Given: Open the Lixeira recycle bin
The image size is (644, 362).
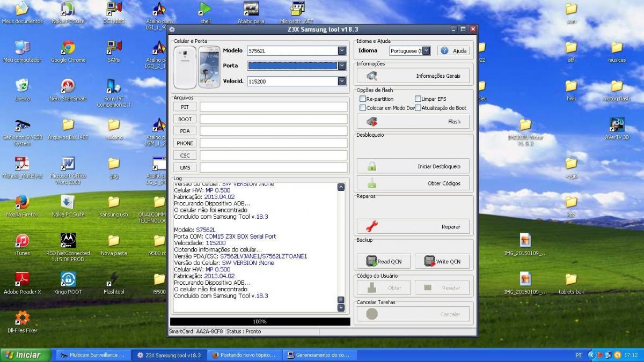Looking at the screenshot, I should click(22, 90).
